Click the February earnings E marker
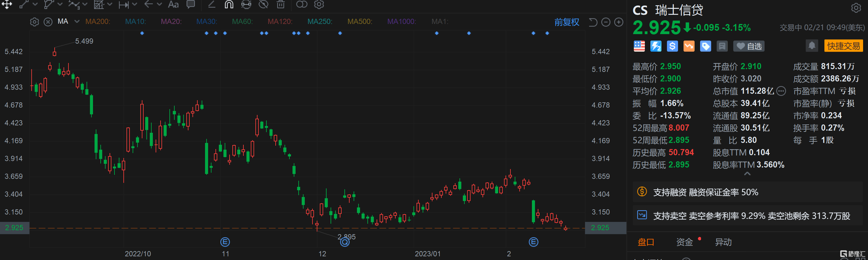868x260 pixels. point(533,242)
